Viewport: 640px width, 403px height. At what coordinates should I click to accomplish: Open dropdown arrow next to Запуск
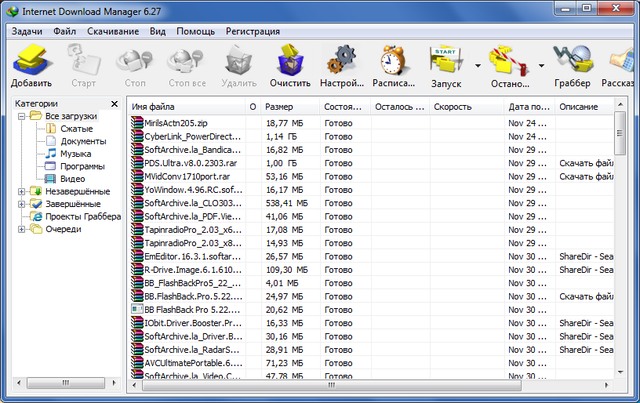[x=479, y=66]
